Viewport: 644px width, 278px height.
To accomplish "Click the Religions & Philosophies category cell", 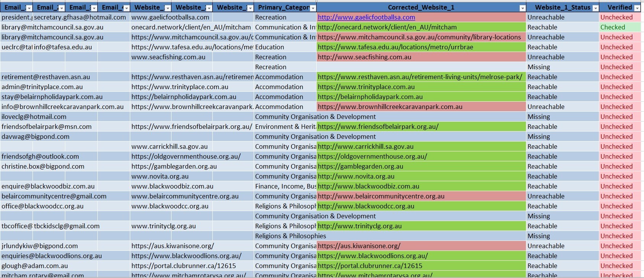I will click(290, 236).
